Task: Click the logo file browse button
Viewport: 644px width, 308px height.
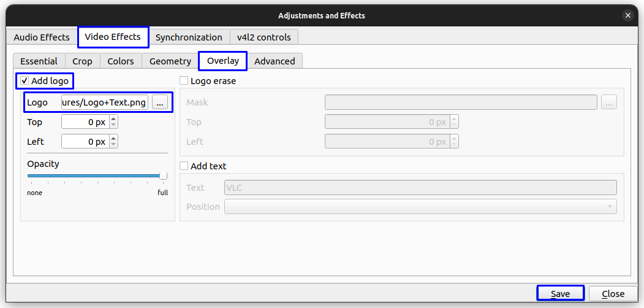Action: coord(160,102)
